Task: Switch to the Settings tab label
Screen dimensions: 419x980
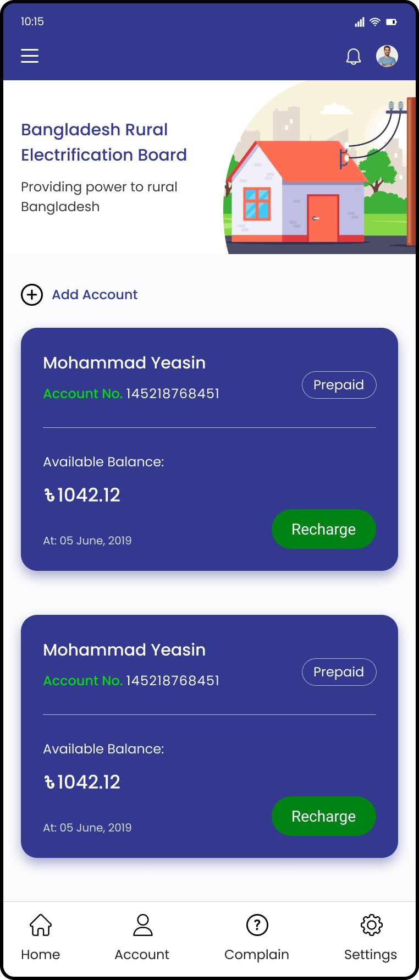Action: pos(371,955)
